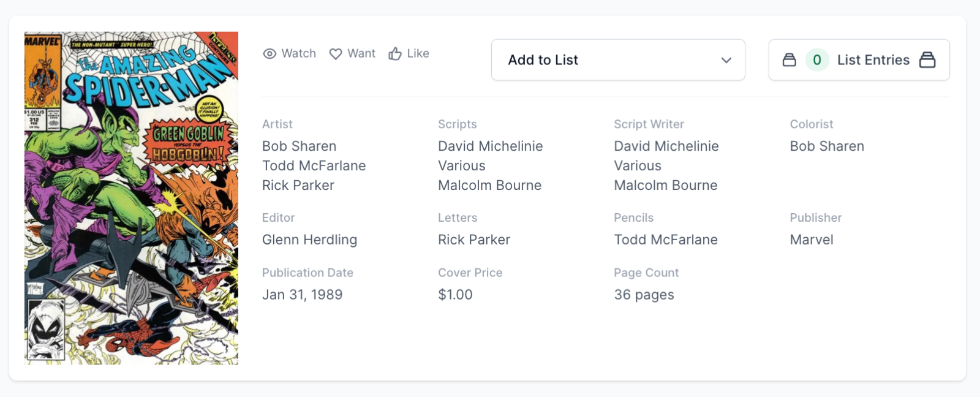Screen dimensions: 980x397
Task: Select Marvel under Publisher
Action: tap(812, 240)
